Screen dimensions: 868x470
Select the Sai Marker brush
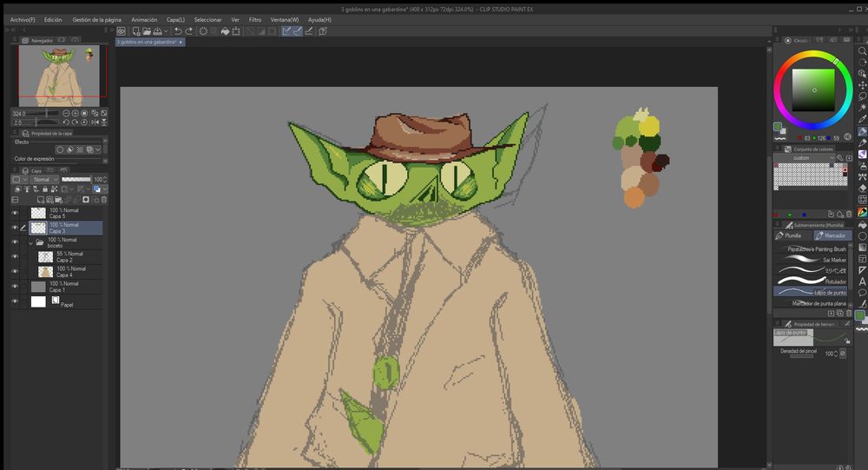[811, 260]
